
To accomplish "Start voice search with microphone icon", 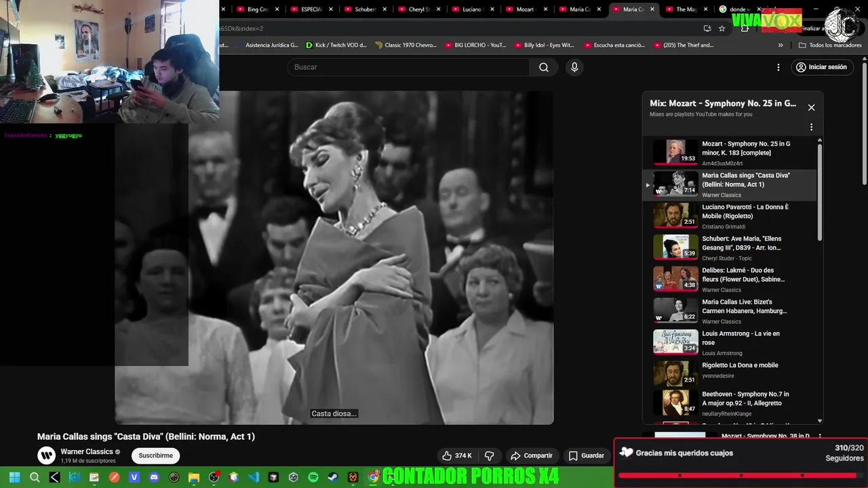I will (x=574, y=67).
